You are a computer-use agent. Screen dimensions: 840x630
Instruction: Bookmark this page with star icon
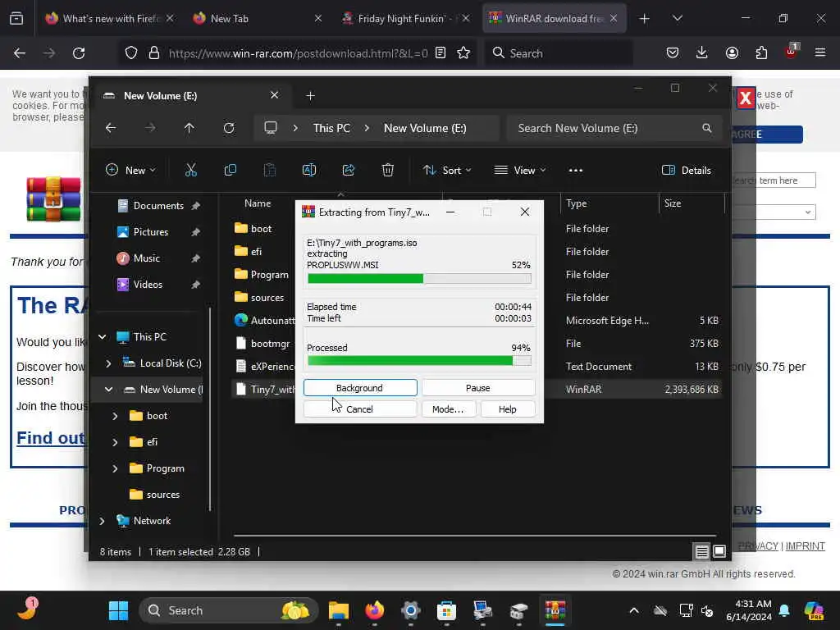[463, 53]
